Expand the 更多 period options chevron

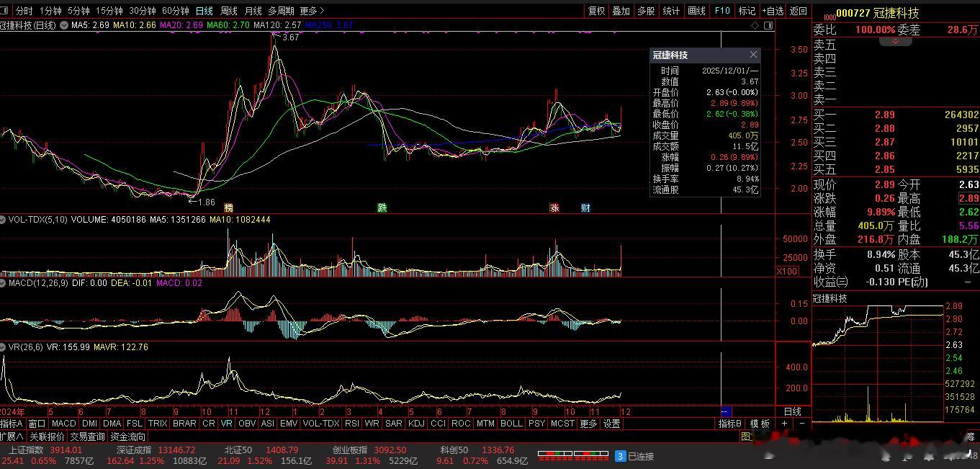click(321, 11)
